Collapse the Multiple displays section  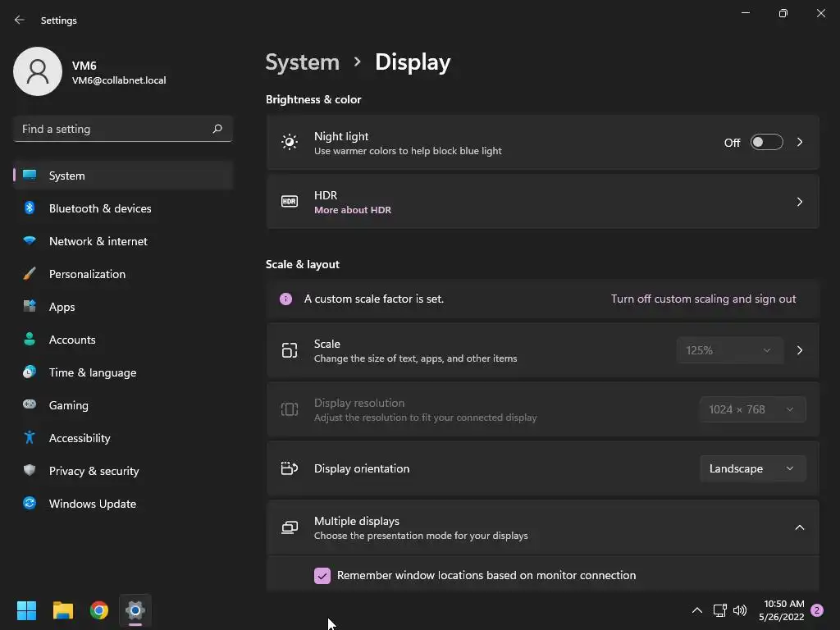tap(799, 527)
